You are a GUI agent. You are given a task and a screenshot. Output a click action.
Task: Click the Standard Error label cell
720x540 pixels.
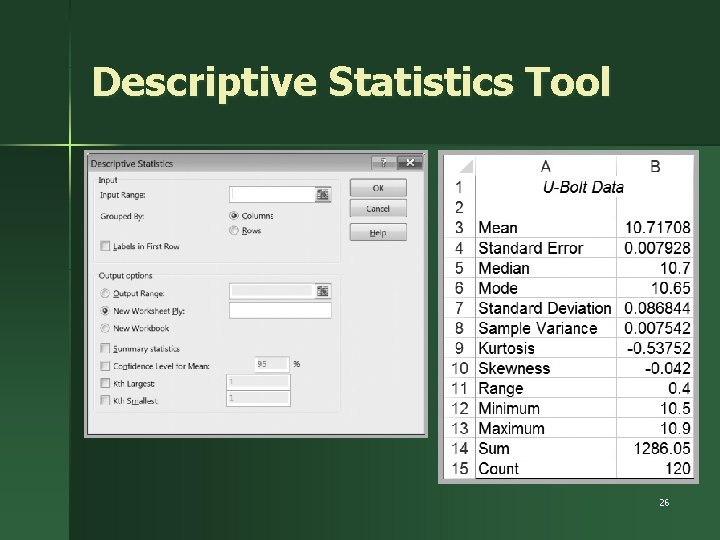pos(546,248)
